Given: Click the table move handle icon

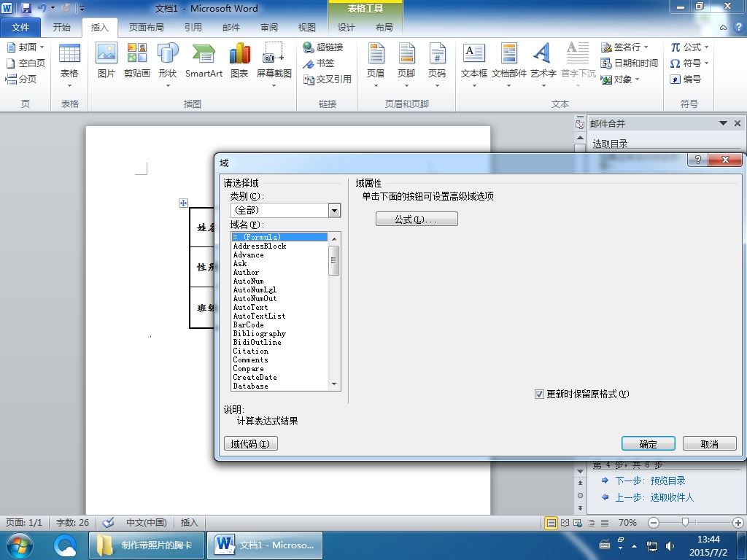Looking at the screenshot, I should (x=183, y=203).
